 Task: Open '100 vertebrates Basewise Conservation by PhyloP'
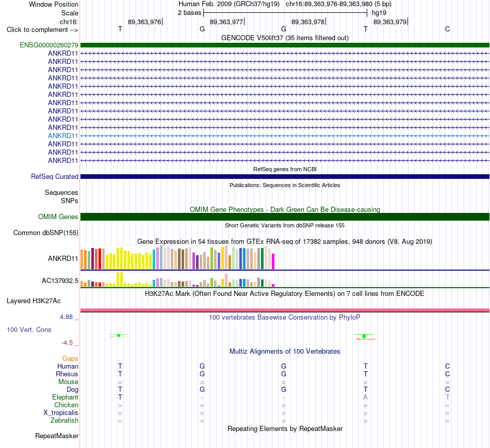coord(285,318)
